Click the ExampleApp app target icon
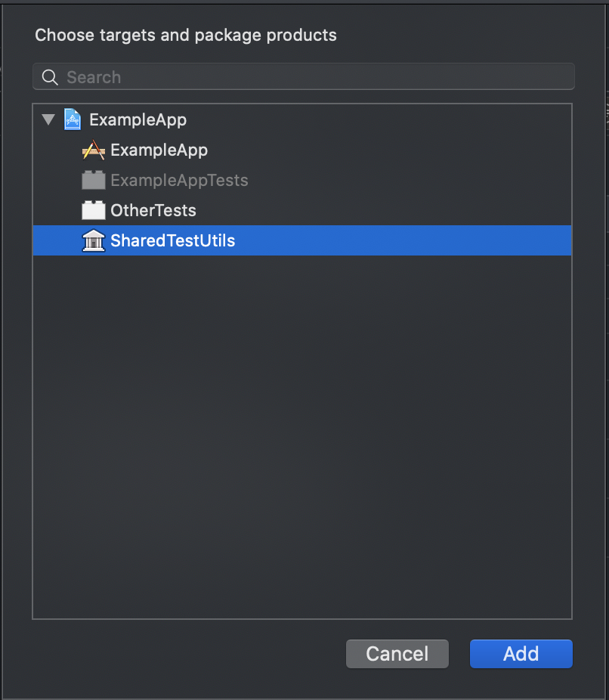The image size is (609, 700). coord(93,150)
